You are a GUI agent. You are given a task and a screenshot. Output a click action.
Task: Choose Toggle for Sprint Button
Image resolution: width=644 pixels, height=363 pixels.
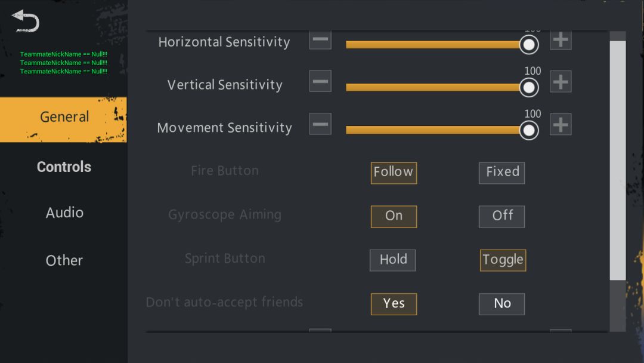pyautogui.click(x=503, y=260)
